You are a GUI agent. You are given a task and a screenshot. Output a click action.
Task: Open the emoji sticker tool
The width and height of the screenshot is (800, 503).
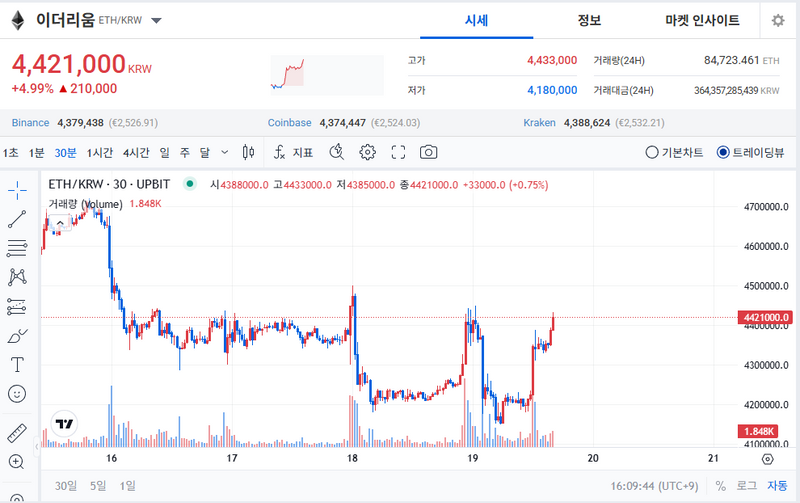coord(17,394)
